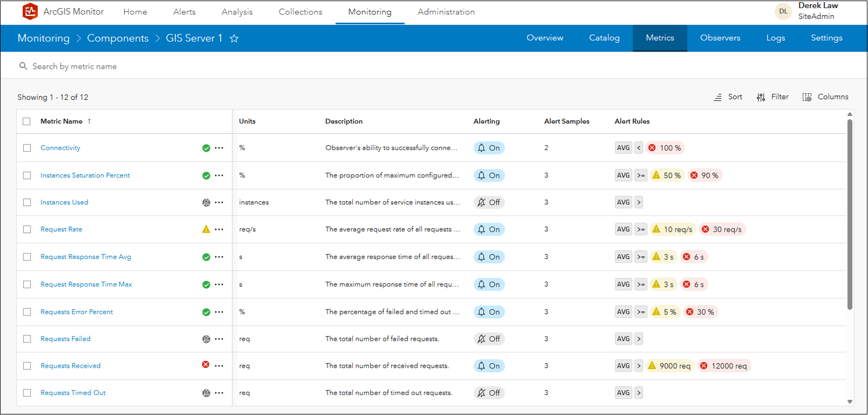
Task: Click the Requests Received critical status icon
Action: tap(206, 365)
